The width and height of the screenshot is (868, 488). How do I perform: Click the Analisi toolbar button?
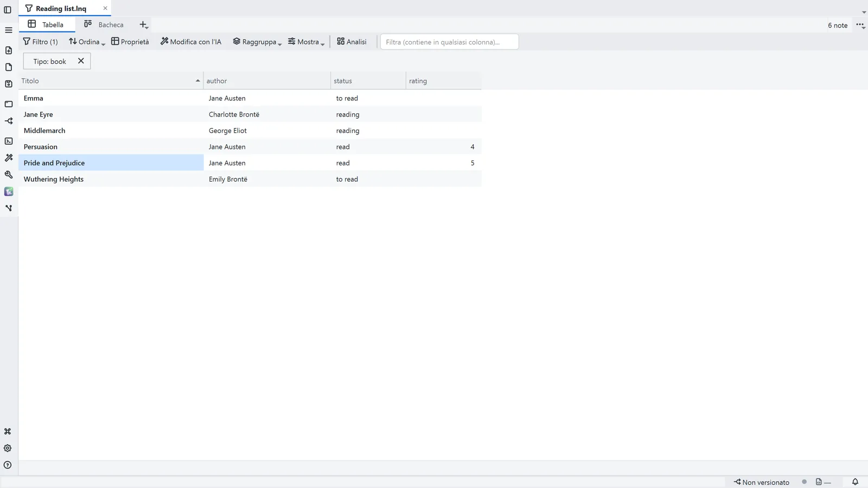[352, 42]
